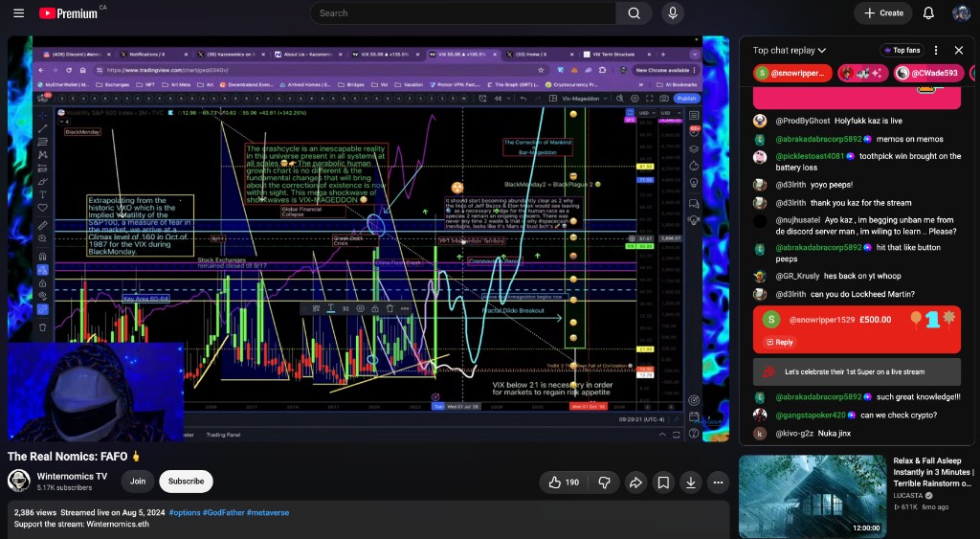Share the video with arrow icon
This screenshot has width=980, height=539.
(x=635, y=483)
